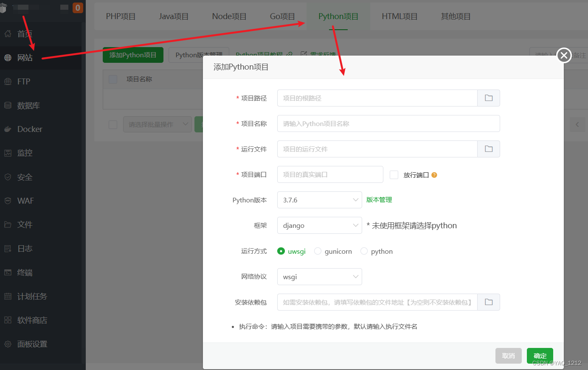Image resolution: width=588 pixels, height=370 pixels.
Task: Click the 运行文件 input field
Action: click(x=377, y=149)
